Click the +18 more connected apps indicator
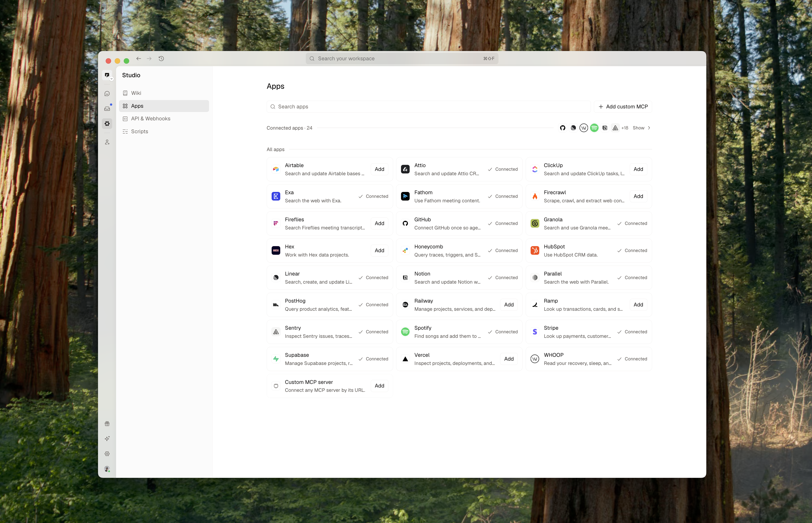Image resolution: width=812 pixels, height=523 pixels. [625, 128]
